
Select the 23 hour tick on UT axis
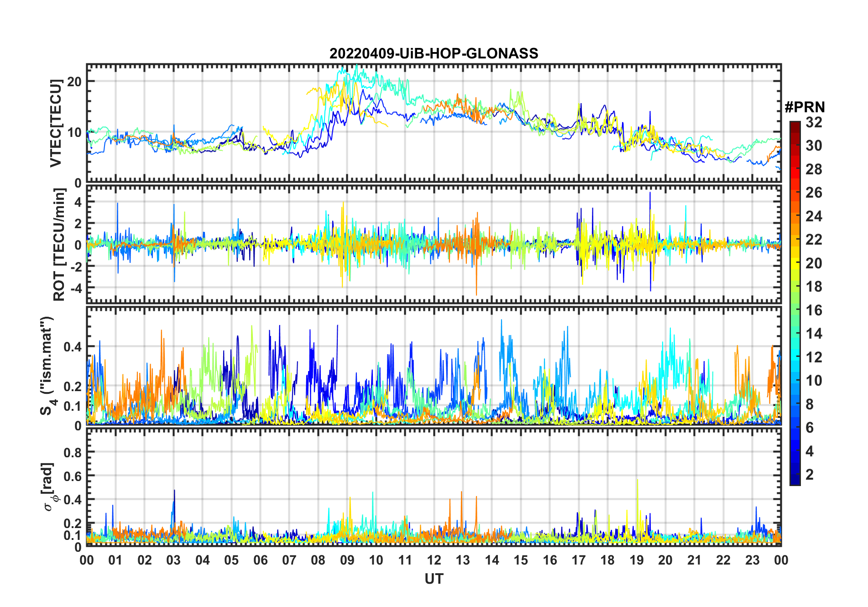752,560
